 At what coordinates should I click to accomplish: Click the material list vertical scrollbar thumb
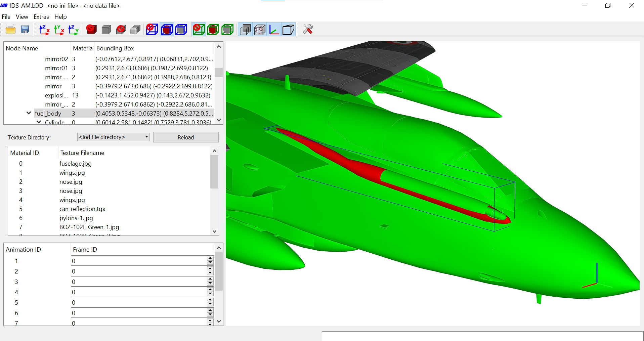click(214, 172)
